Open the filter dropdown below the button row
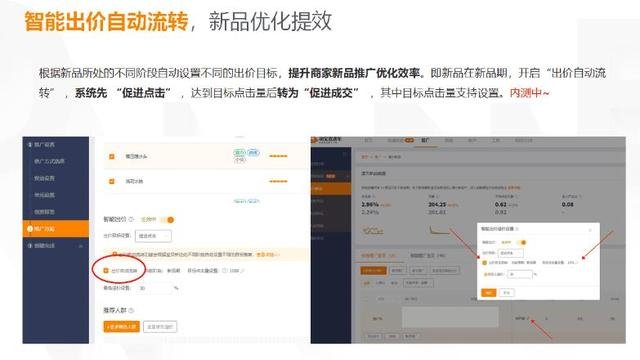The image size is (640, 360). coord(418,283)
